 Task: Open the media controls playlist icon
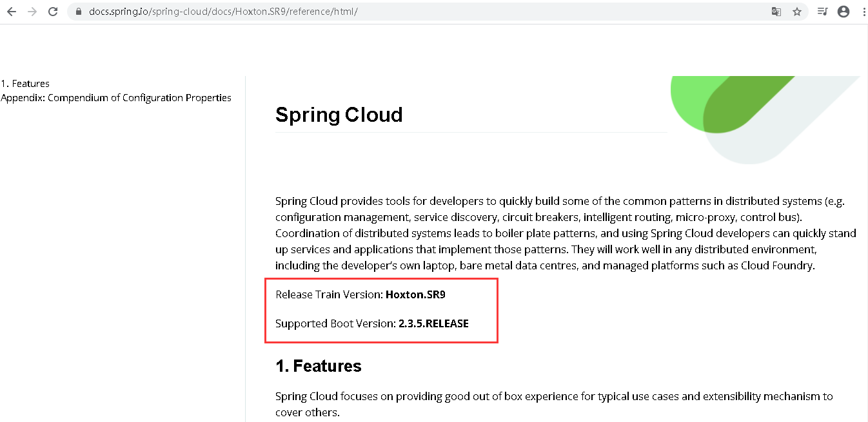tap(822, 11)
